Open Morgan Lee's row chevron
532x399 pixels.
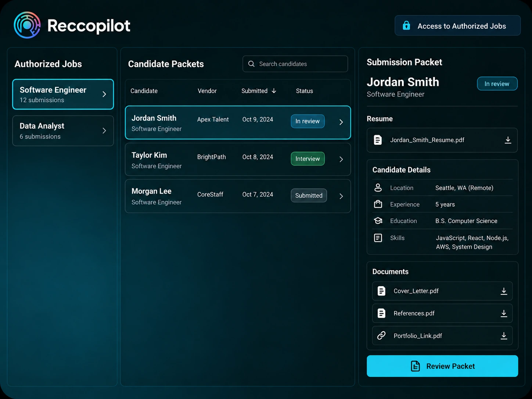point(341,196)
